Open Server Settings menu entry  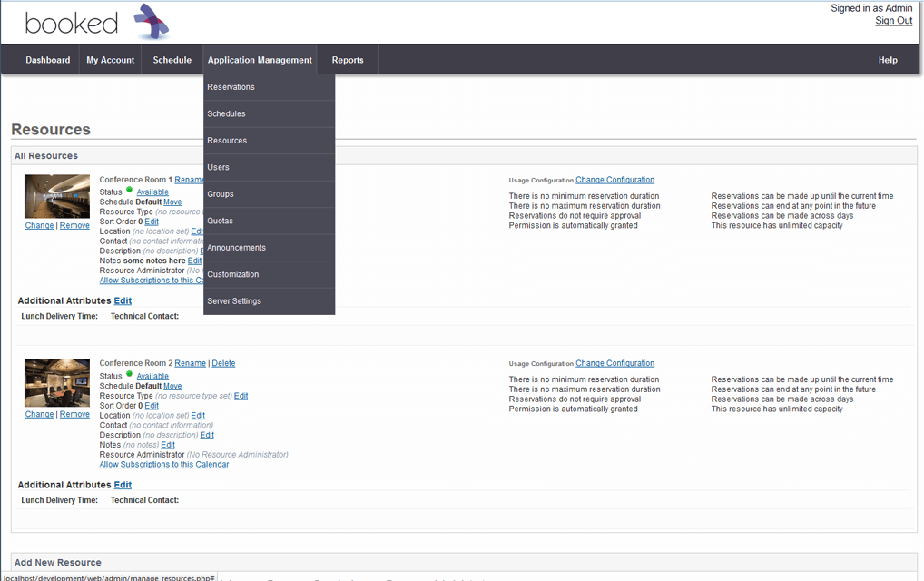[234, 301]
